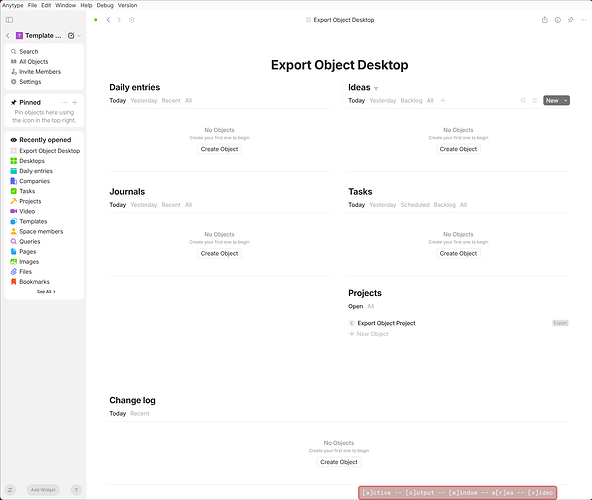Go back with the left arrow
The image size is (592, 500).
(108, 20)
